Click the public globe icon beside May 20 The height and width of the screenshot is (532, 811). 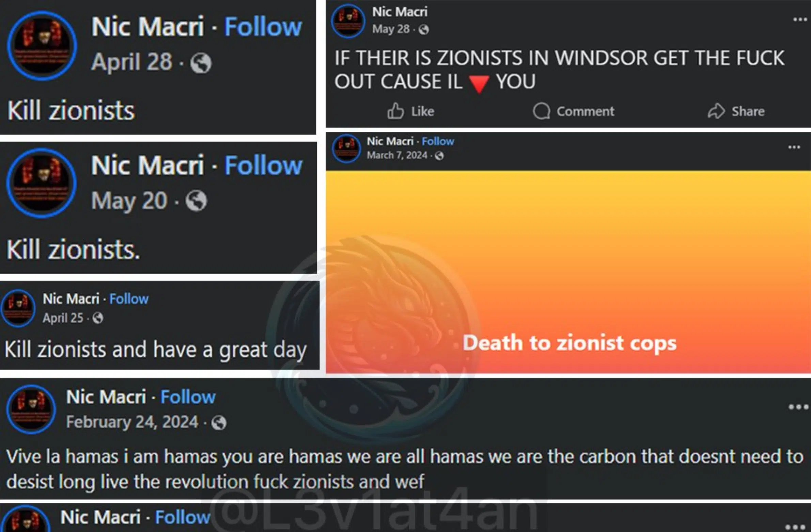click(x=196, y=200)
